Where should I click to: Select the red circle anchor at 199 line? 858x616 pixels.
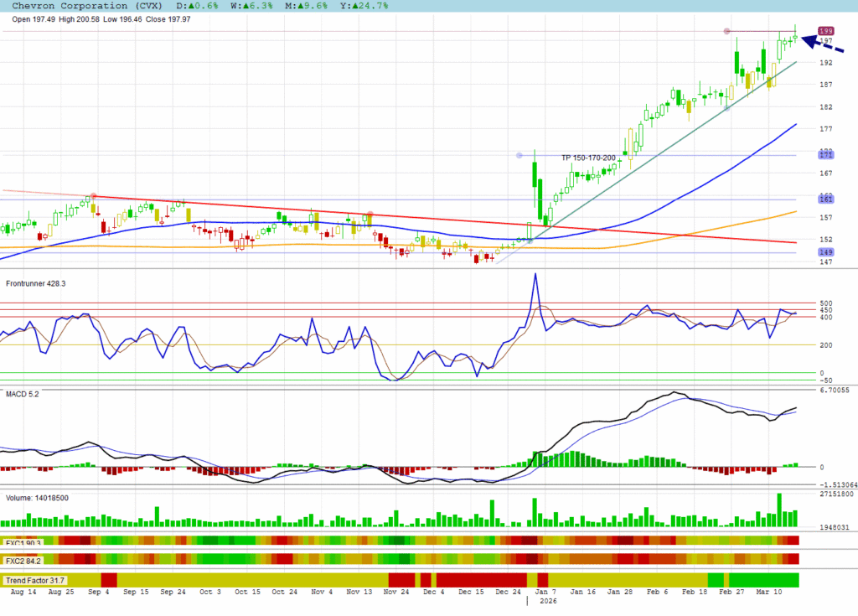726,32
